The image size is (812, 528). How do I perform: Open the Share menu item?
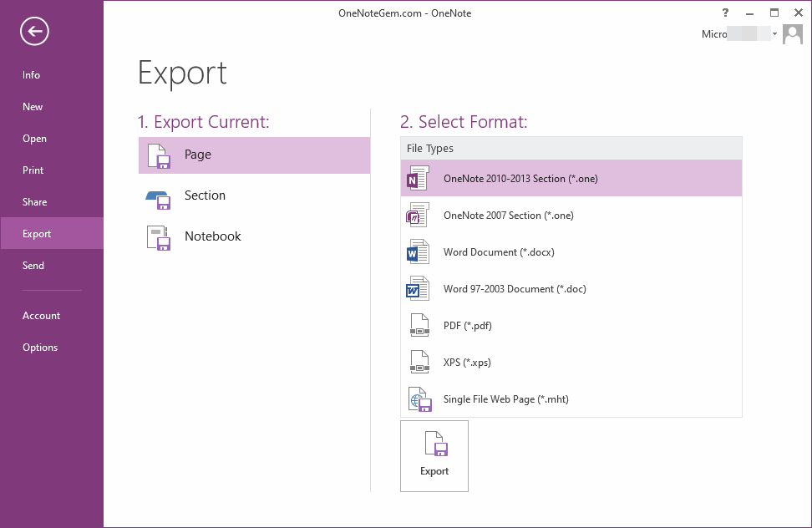[x=34, y=201]
